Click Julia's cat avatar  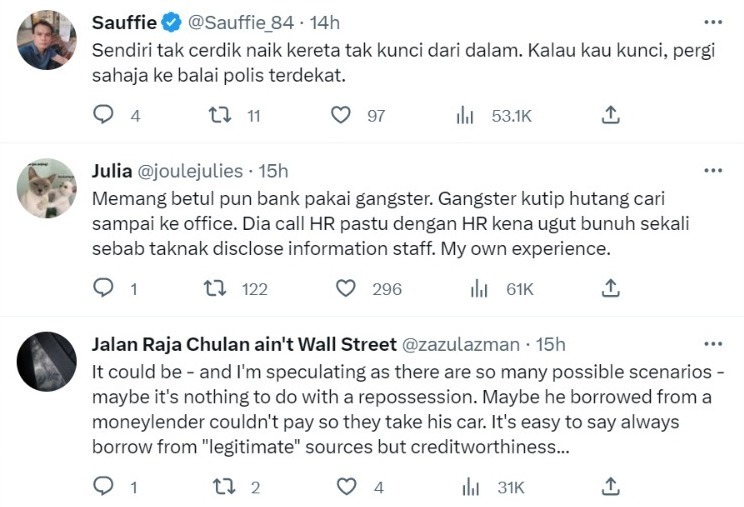click(47, 188)
